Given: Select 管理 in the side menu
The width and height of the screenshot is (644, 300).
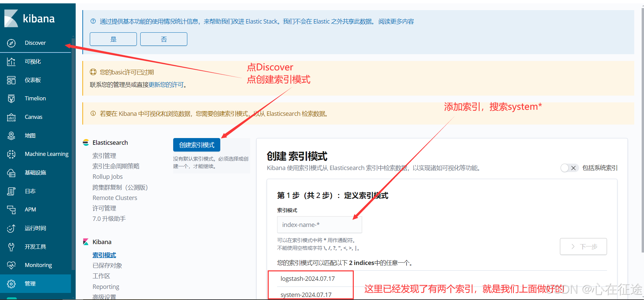Looking at the screenshot, I should (35, 284).
